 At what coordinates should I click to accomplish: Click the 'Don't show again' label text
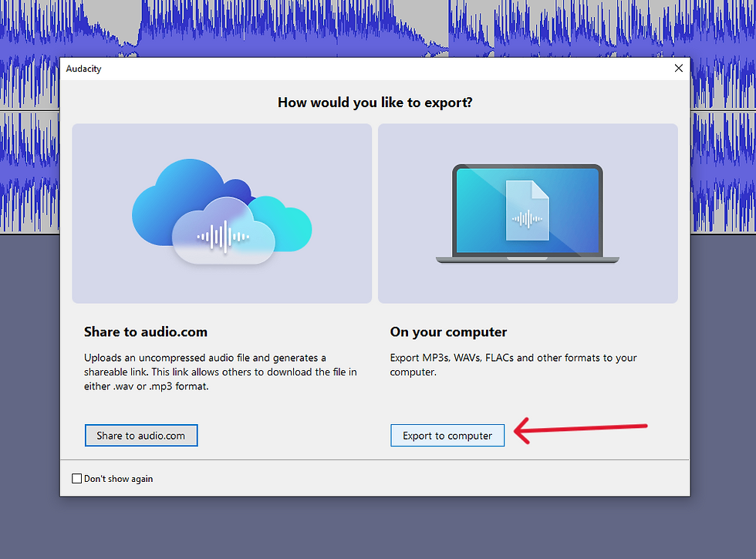click(x=119, y=479)
